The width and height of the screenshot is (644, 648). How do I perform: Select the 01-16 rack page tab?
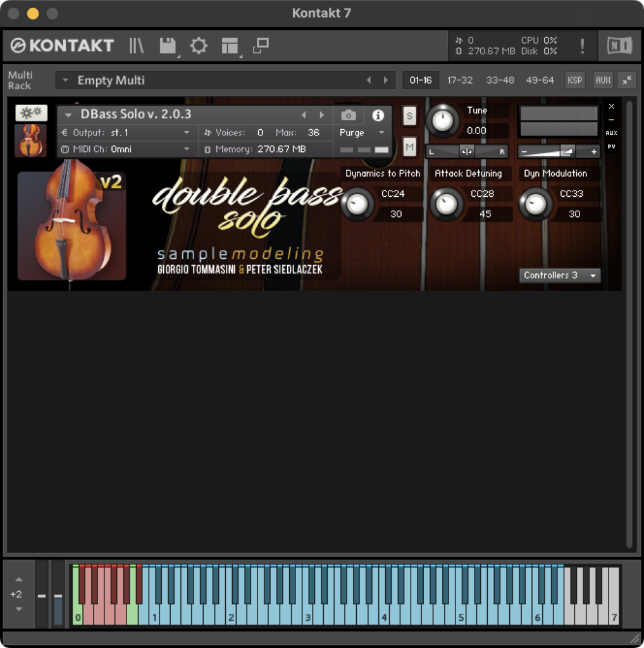[421, 80]
